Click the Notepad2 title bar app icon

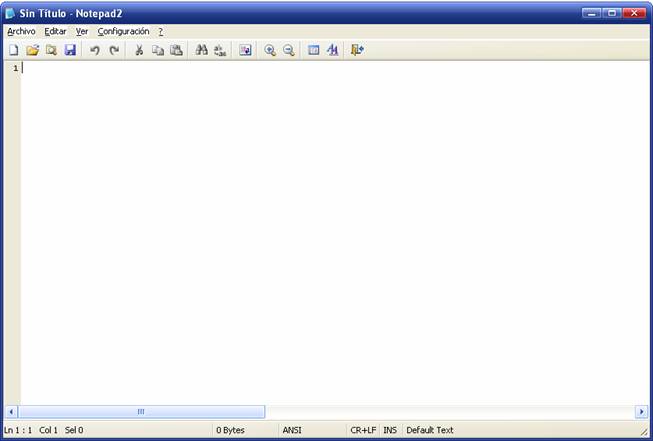point(10,13)
